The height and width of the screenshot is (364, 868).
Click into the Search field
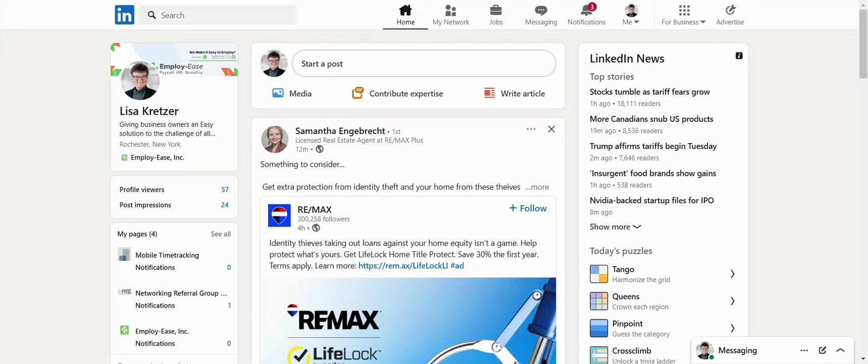[x=218, y=15]
